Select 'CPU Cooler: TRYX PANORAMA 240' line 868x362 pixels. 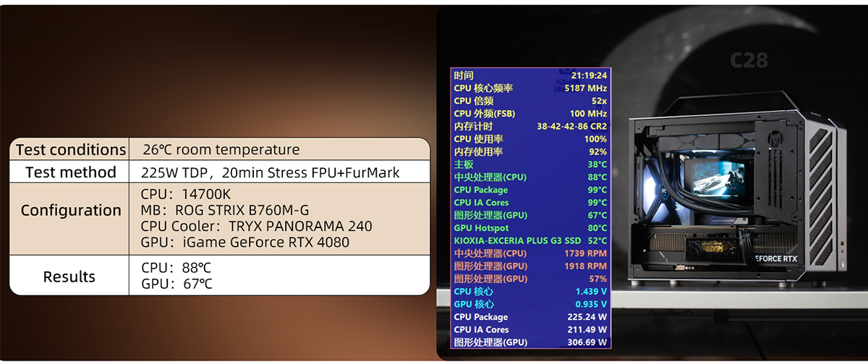click(x=256, y=226)
